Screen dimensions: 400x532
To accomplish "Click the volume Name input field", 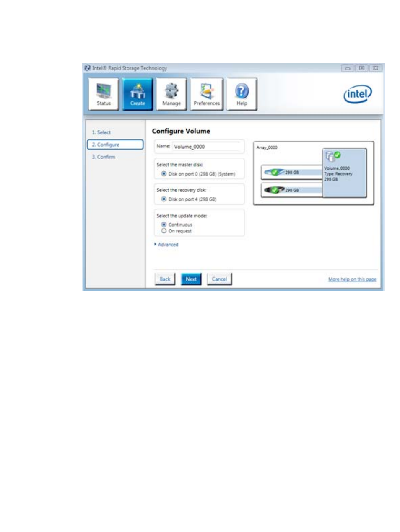I will (207, 147).
